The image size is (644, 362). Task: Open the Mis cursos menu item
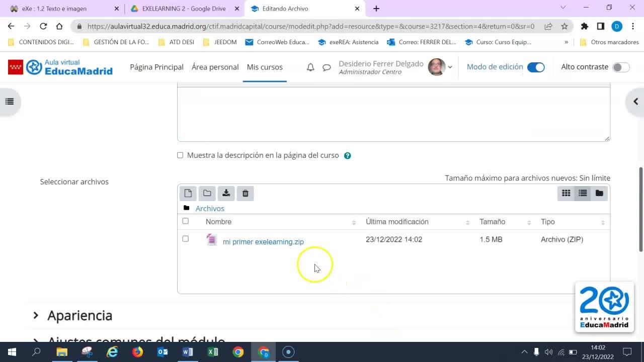[265, 67]
